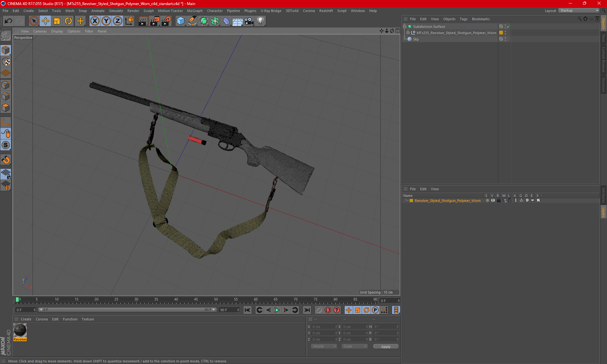
Task: Click frame 45 on timeline ruler
Action: (x=196, y=300)
